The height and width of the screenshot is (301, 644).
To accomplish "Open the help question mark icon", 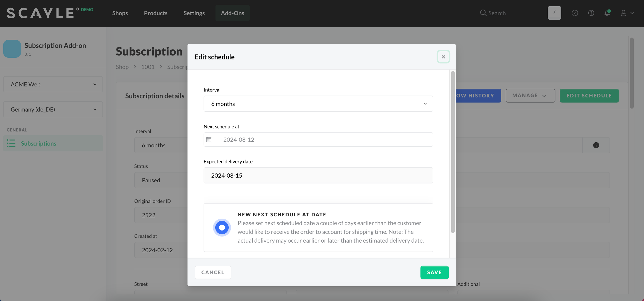I will pyautogui.click(x=591, y=13).
